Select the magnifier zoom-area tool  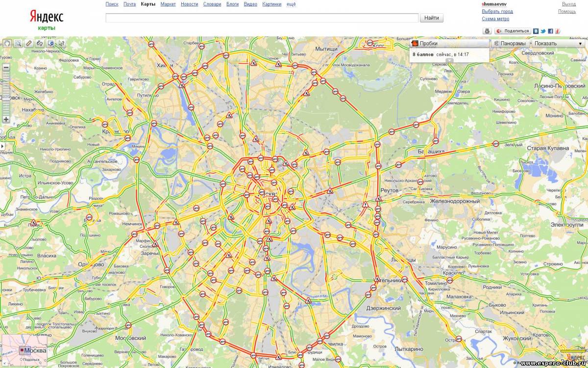click(18, 43)
